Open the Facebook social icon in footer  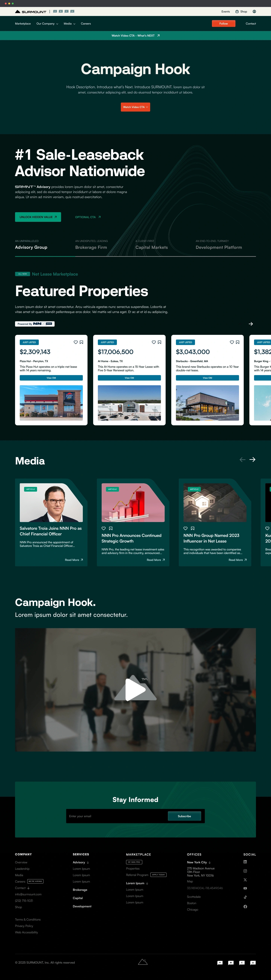pyautogui.click(x=245, y=907)
